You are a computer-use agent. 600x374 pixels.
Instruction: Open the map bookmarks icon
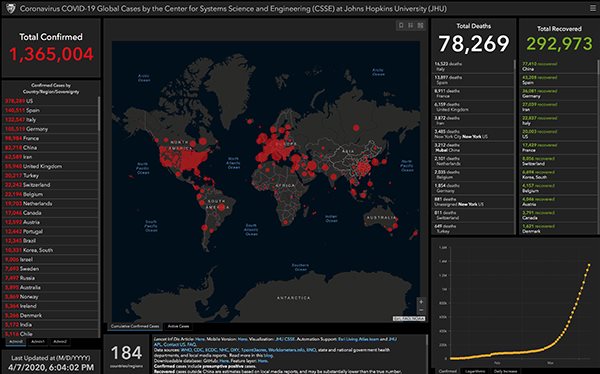pos(401,25)
